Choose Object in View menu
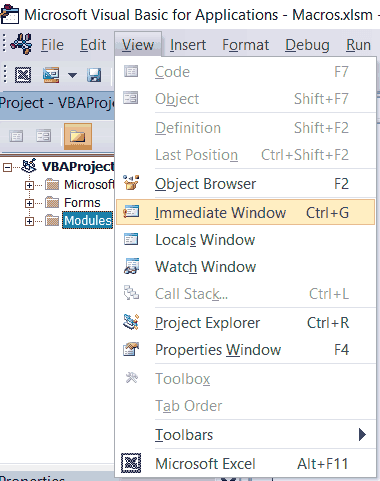 (x=245, y=99)
